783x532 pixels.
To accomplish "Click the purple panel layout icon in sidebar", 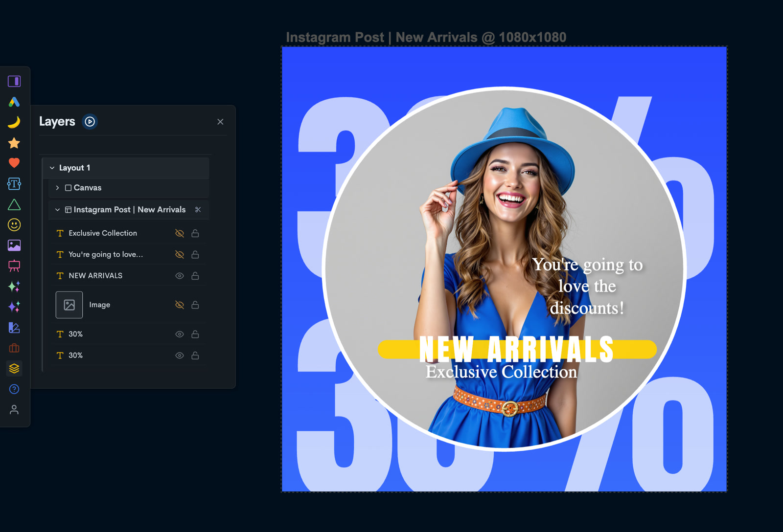I will pos(14,81).
